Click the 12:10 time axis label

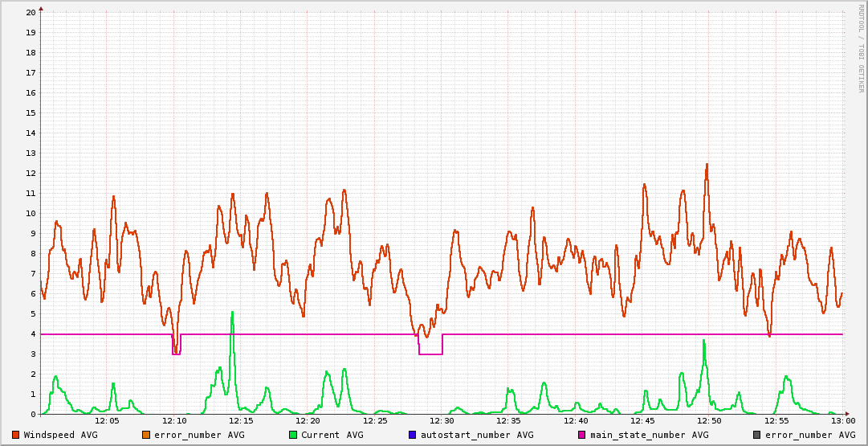(174, 422)
